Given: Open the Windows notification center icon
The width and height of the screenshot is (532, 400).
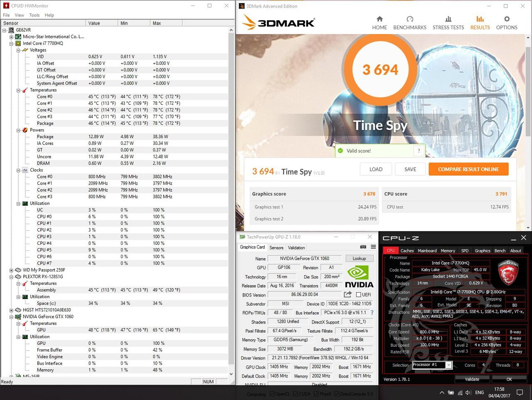Looking at the screenshot, I should pos(520,393).
